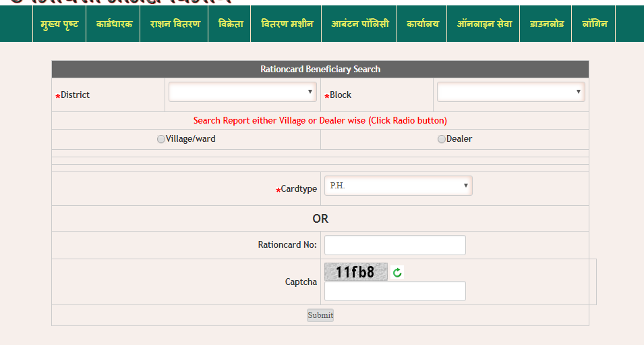The height and width of the screenshot is (345, 644).
Task: Open the District dropdown
Action: click(242, 92)
